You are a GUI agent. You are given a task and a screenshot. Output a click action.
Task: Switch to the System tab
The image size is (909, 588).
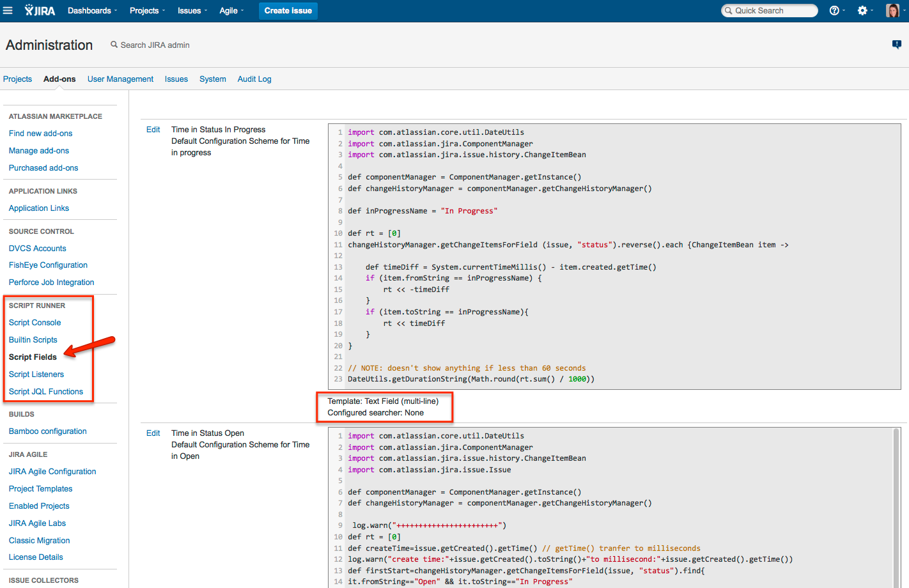tap(213, 79)
